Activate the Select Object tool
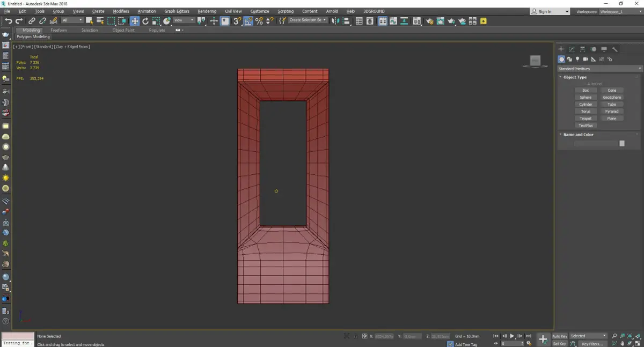The width and height of the screenshot is (644, 347). pyautogui.click(x=89, y=21)
